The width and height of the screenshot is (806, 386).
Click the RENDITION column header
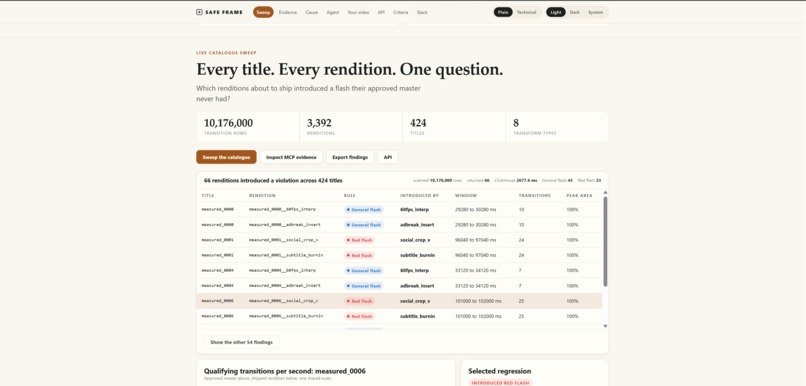click(262, 196)
